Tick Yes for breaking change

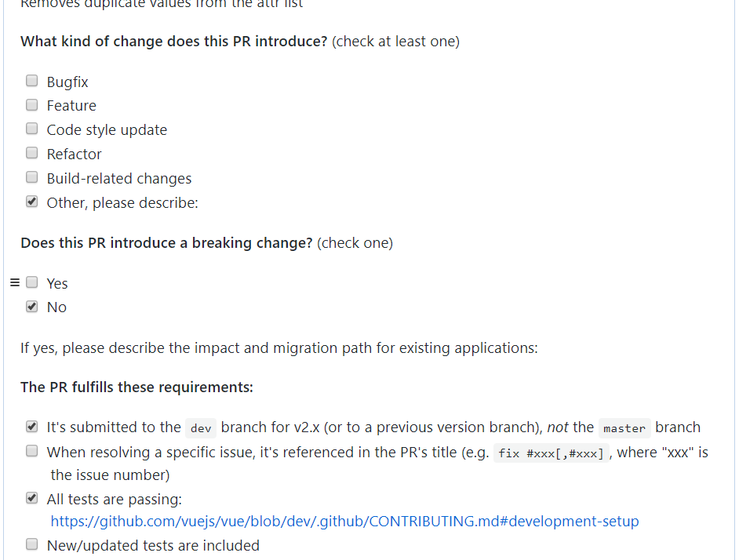(32, 282)
